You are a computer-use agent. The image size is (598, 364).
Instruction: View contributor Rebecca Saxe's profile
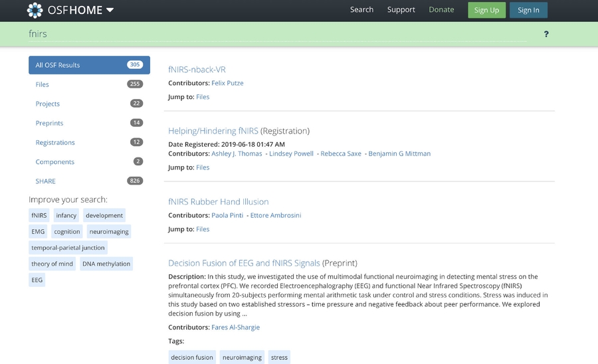(341, 153)
